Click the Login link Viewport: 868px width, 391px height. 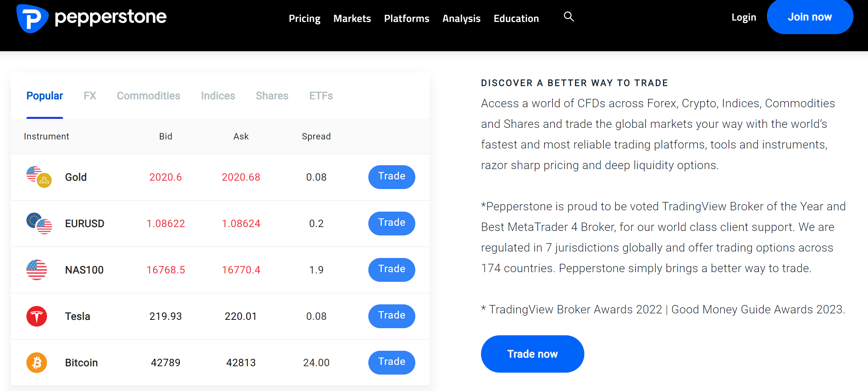(x=743, y=17)
